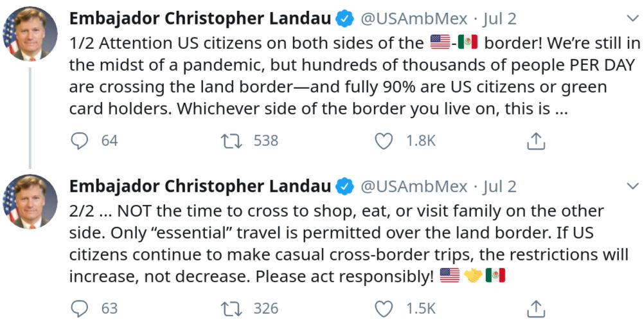Open Embajador Christopher Landau name on second tweet
This screenshot has height=326, width=644.
[x=200, y=186]
